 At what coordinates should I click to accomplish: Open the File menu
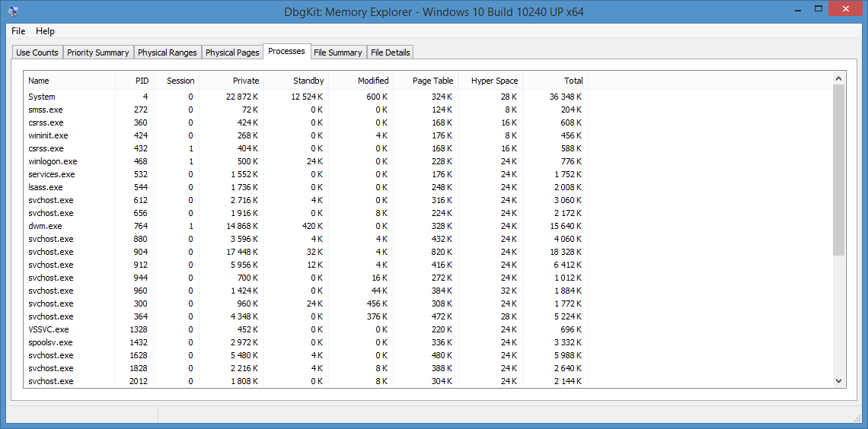tap(18, 31)
